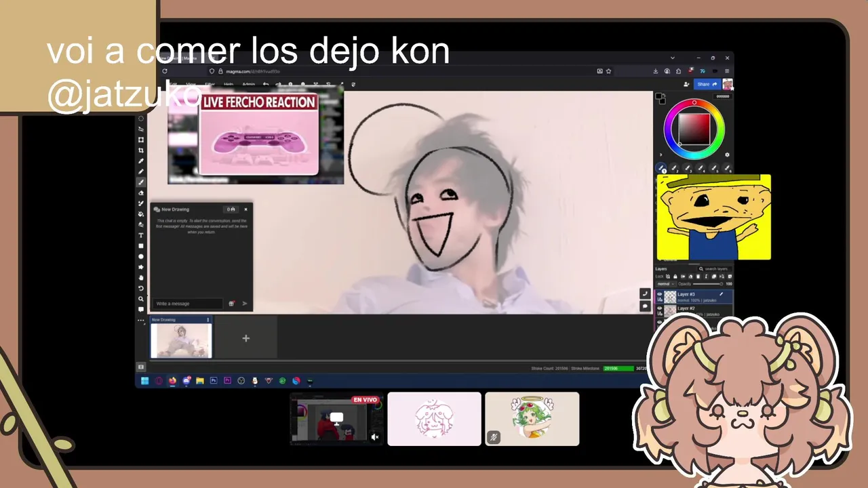Toggle visibility of Layer #3

[x=659, y=294]
